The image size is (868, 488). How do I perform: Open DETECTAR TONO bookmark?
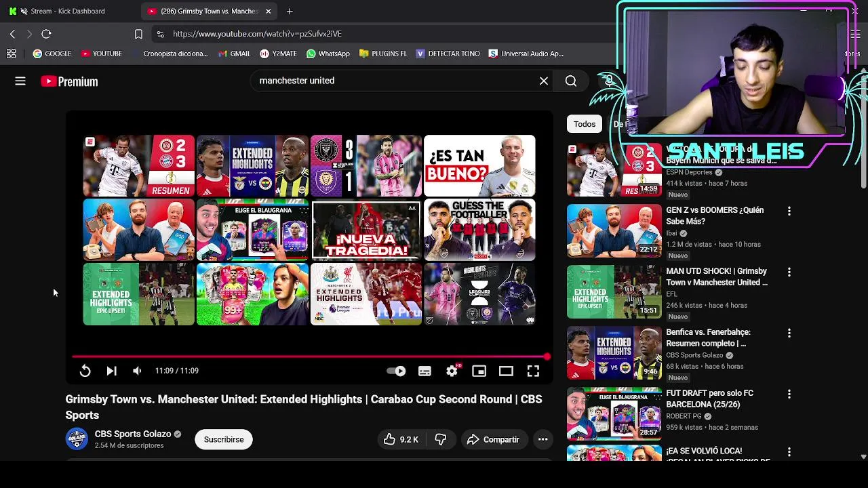click(x=448, y=54)
